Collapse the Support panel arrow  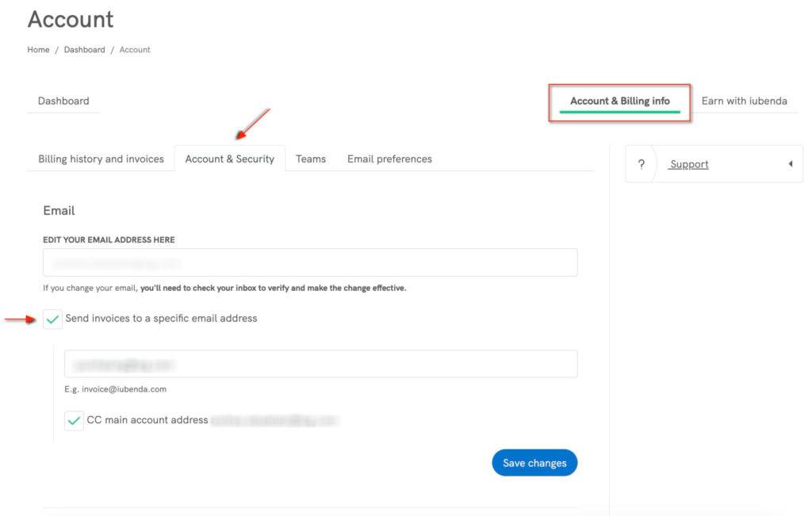[790, 164]
